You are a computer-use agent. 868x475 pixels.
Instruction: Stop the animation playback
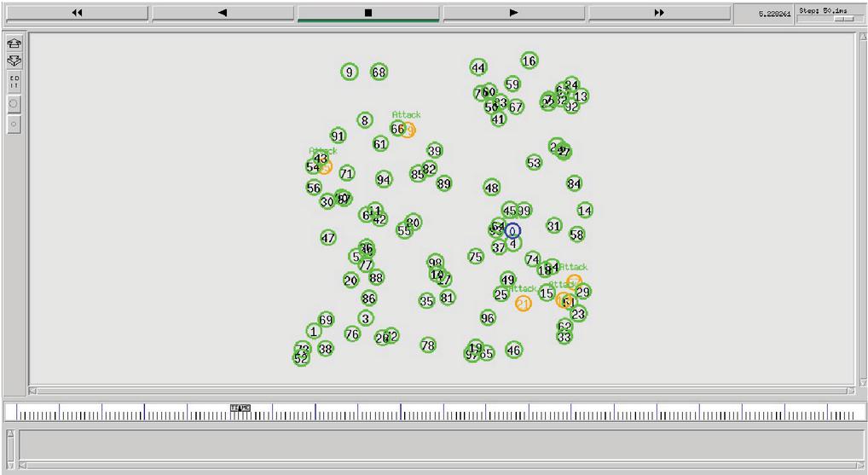(x=368, y=13)
